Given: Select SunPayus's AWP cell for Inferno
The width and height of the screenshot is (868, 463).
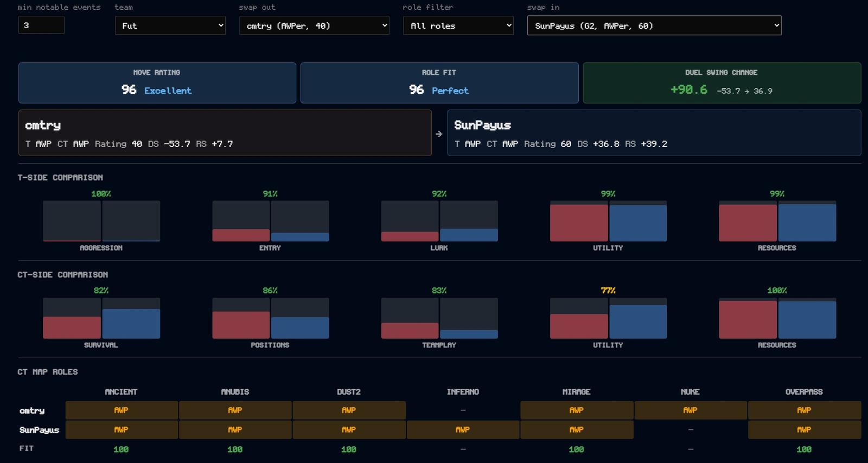Looking at the screenshot, I should (463, 429).
